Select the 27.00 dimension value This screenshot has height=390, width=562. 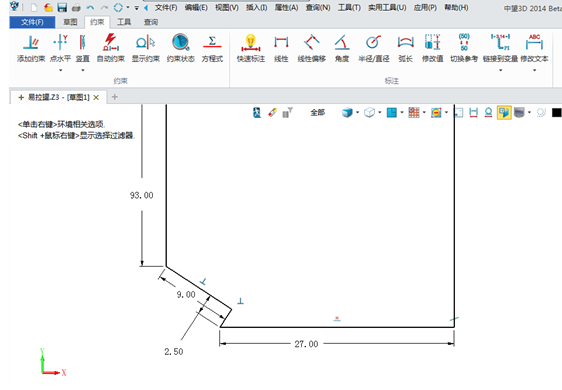point(306,344)
